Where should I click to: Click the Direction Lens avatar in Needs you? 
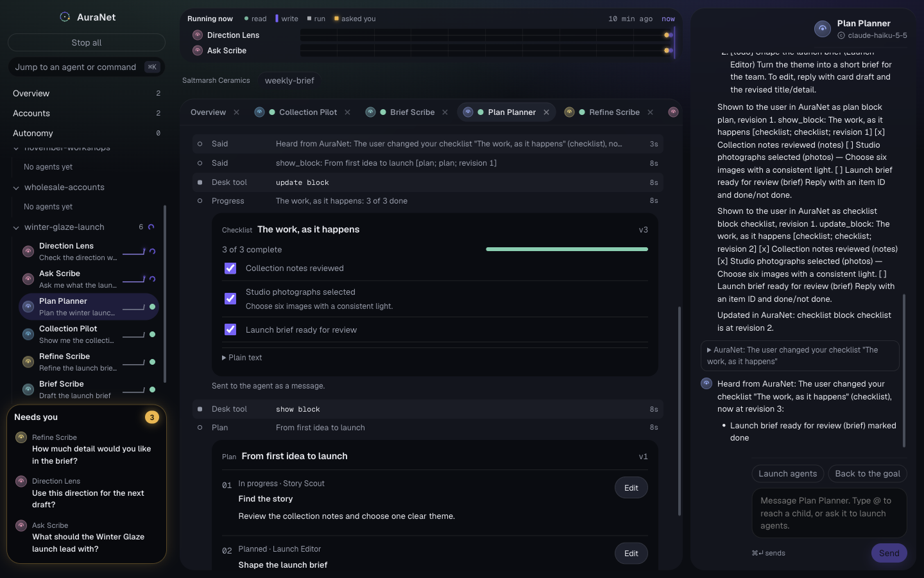21,481
